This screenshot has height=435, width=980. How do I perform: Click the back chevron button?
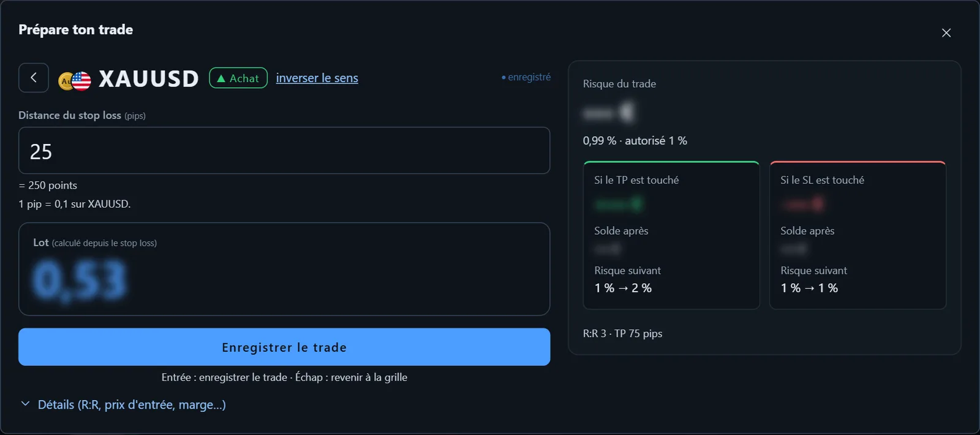(34, 78)
